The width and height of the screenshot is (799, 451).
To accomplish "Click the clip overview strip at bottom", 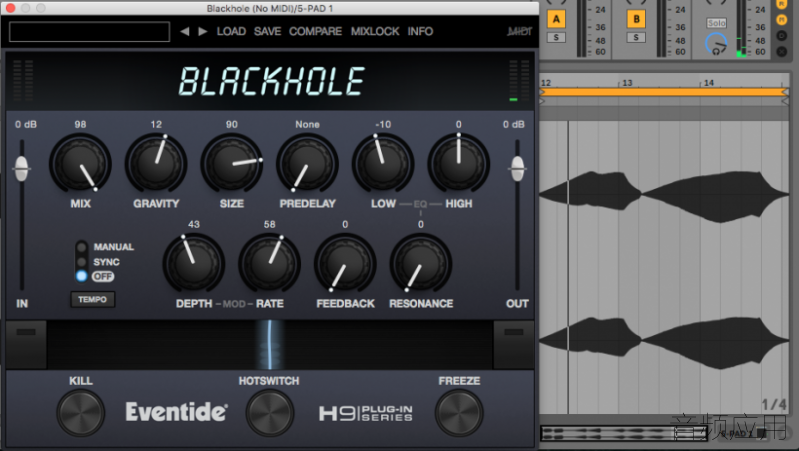I will pyautogui.click(x=624, y=434).
